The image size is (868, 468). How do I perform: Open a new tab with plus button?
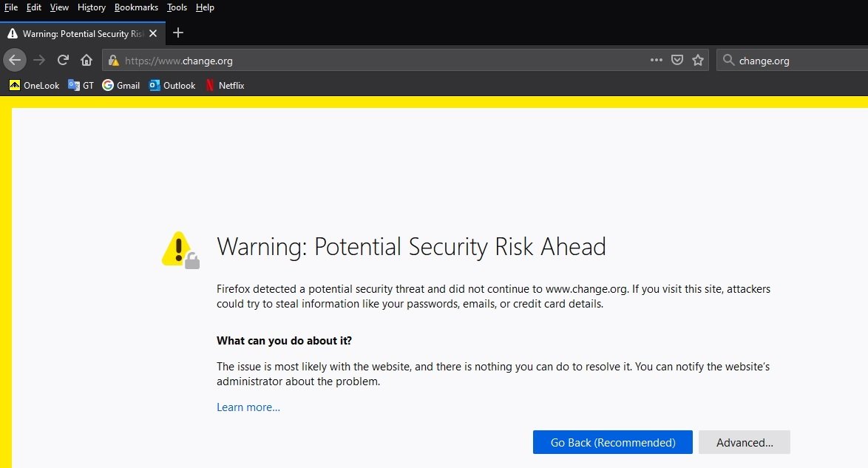177,33
